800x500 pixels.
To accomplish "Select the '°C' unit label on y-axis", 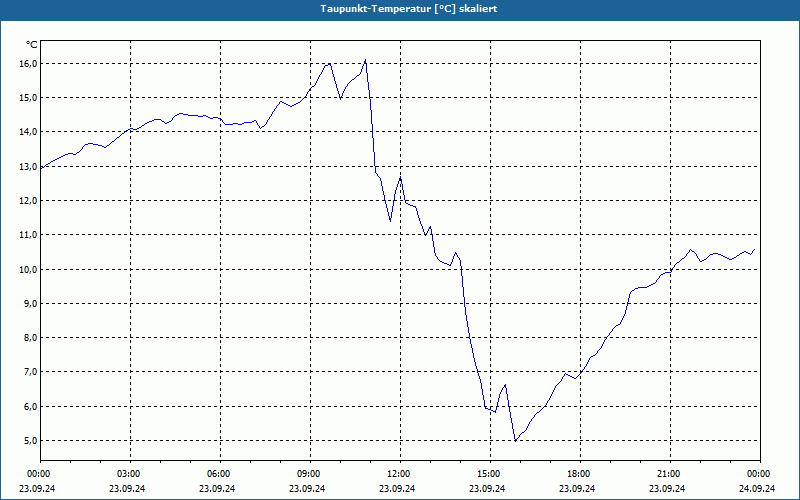I will (x=32, y=45).
